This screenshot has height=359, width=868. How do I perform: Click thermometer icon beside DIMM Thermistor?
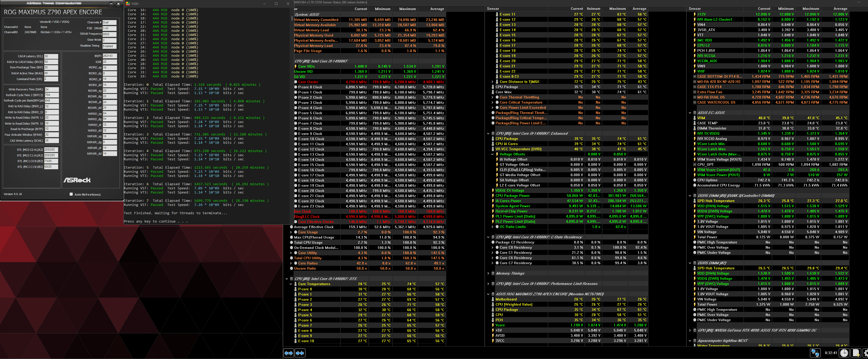695,128
